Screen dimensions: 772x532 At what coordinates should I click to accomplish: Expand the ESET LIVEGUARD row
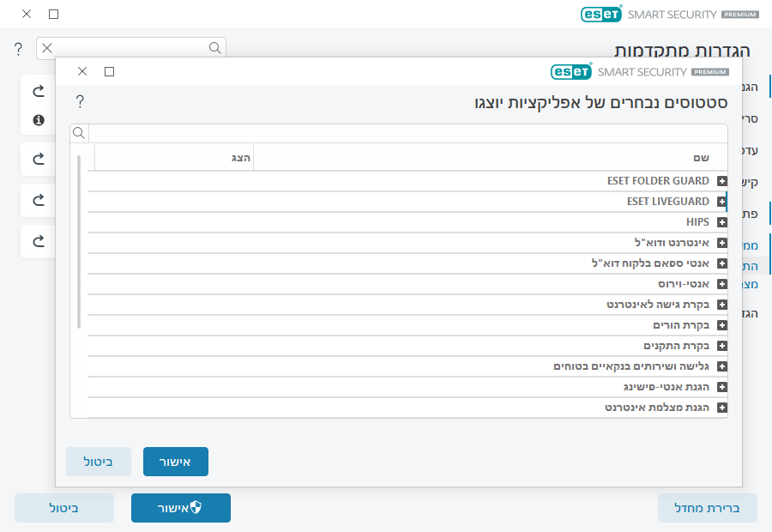coord(721,202)
